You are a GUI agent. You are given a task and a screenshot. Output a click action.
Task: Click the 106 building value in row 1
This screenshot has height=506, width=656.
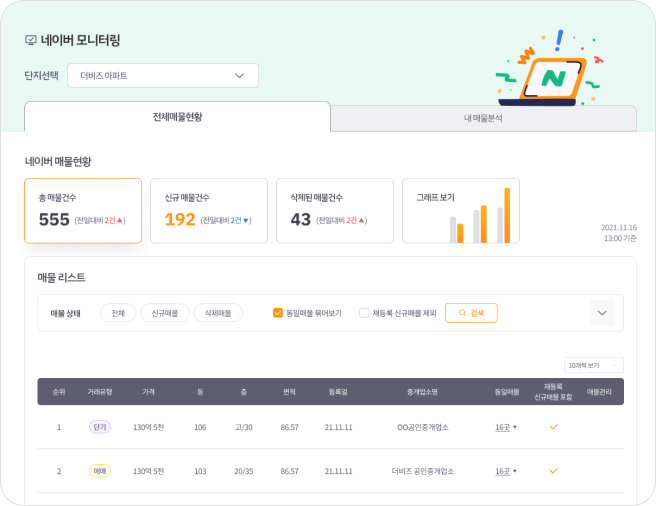pyautogui.click(x=200, y=427)
